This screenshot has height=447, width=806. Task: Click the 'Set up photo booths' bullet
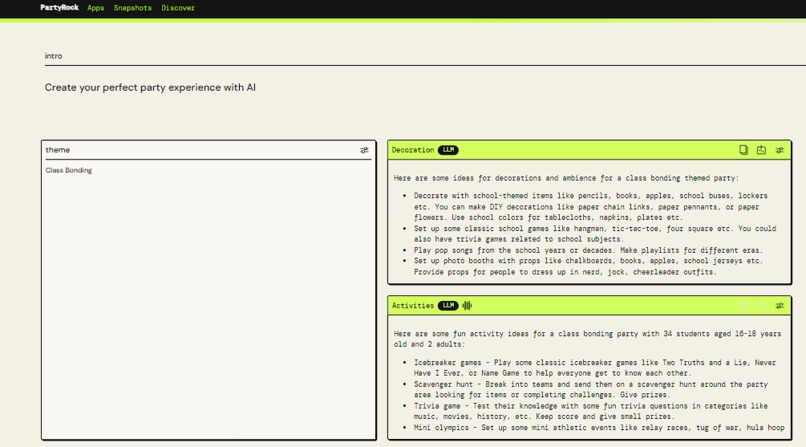click(588, 266)
